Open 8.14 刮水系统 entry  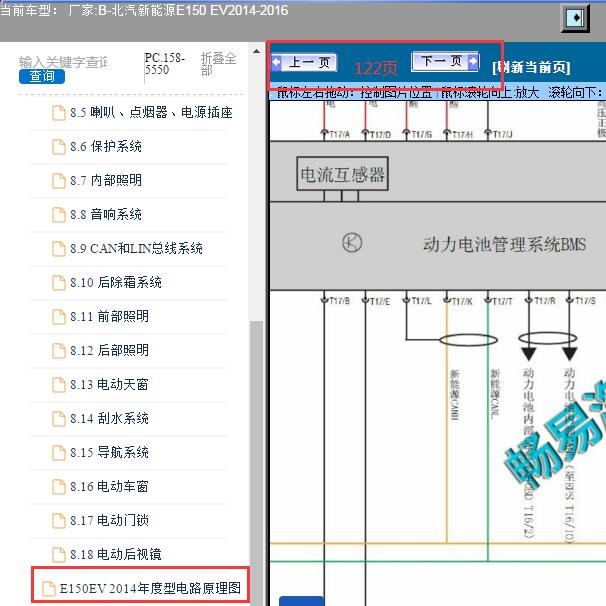point(109,419)
